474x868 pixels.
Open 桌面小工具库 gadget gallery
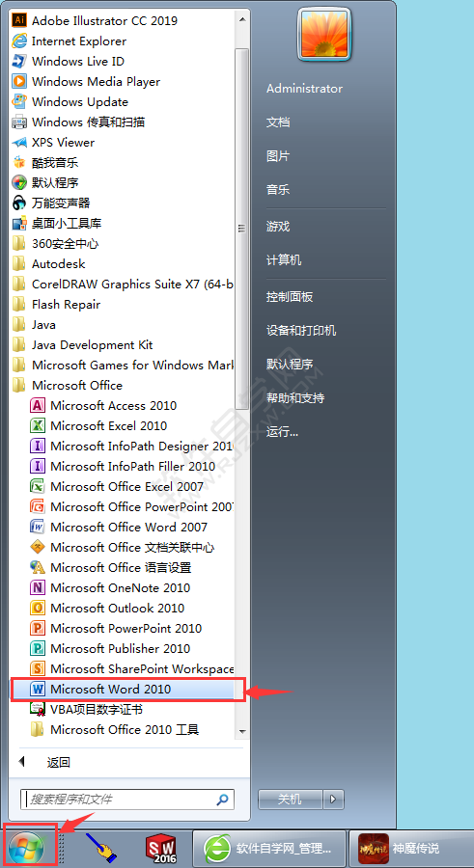57,223
